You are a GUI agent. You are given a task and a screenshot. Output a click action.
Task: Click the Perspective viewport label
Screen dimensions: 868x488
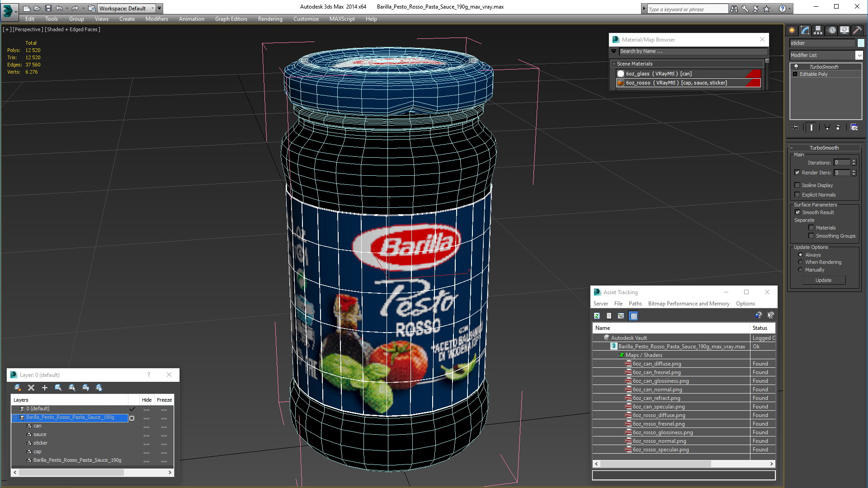[28, 29]
